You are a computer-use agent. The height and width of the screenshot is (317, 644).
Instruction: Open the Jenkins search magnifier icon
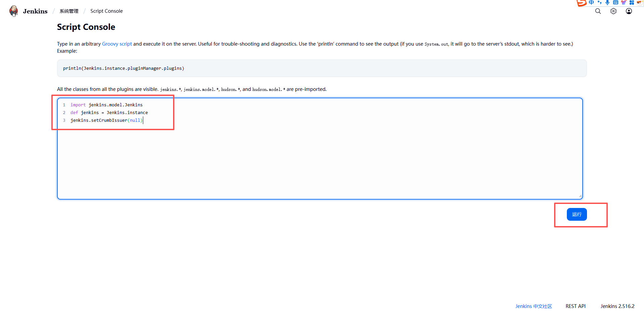pos(598,11)
